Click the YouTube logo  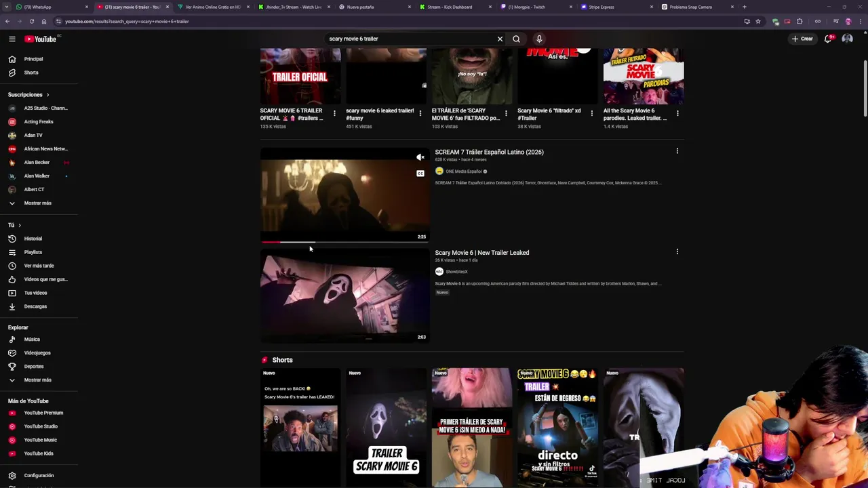click(41, 39)
